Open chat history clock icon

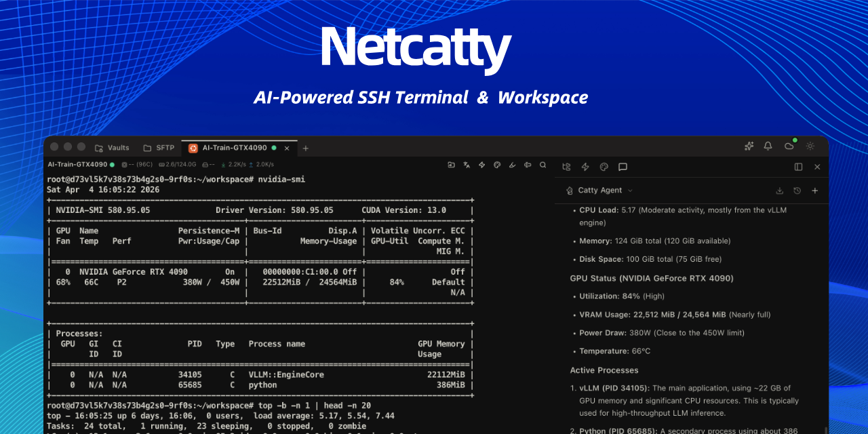point(797,191)
